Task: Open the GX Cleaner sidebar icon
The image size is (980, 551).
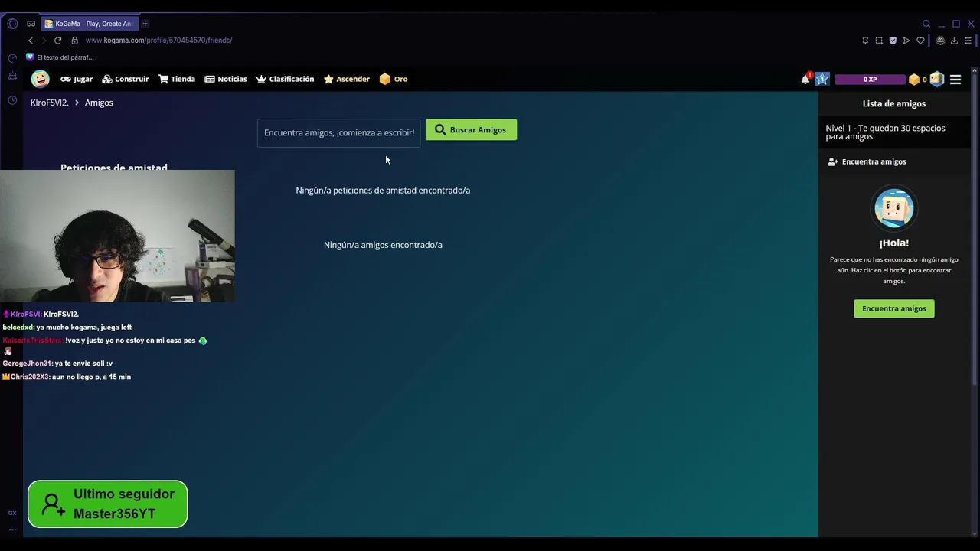Action: [12, 76]
